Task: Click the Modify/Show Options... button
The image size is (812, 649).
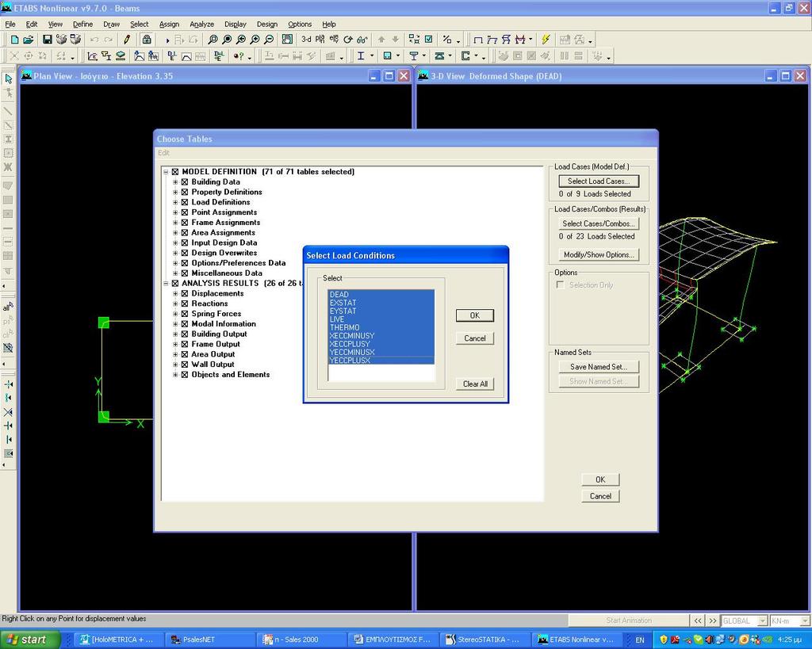Action: [x=599, y=254]
